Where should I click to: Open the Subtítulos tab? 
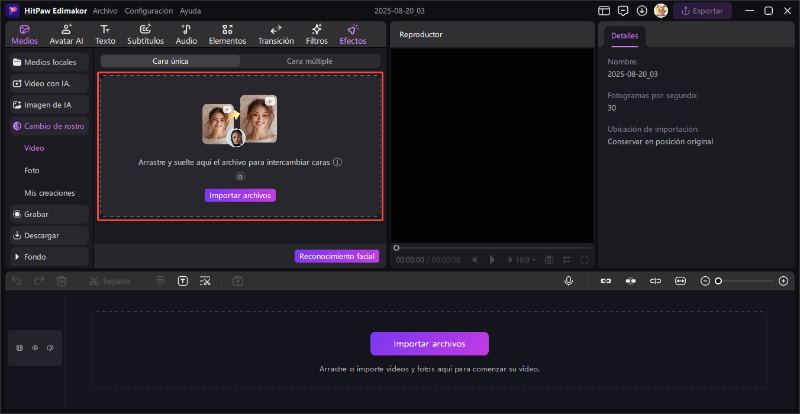(x=145, y=35)
